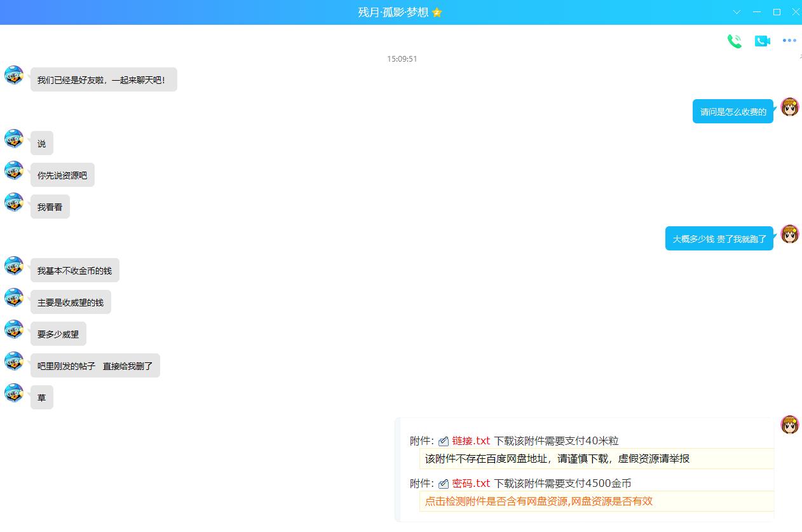Select the message bubble 大概多少钱 贵了我就跑了
Image resolution: width=802 pixels, height=532 pixels.
(719, 238)
